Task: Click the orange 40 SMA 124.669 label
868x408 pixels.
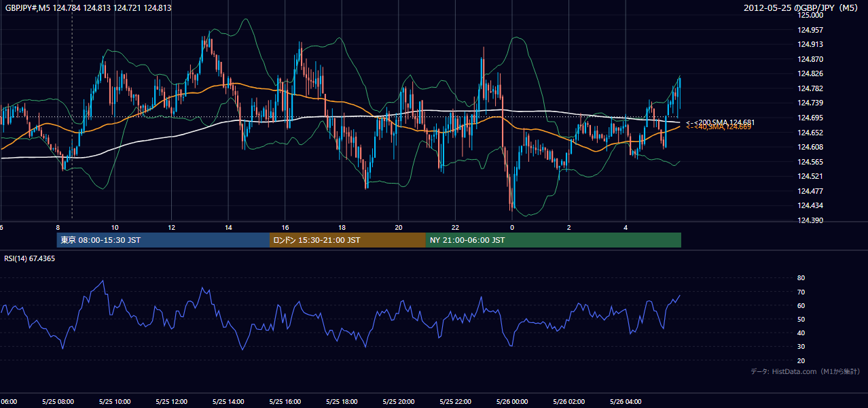Action: coord(718,126)
